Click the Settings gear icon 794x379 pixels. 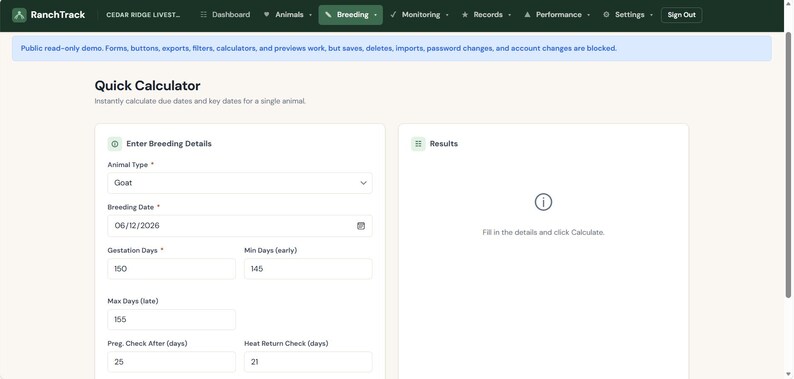(606, 15)
